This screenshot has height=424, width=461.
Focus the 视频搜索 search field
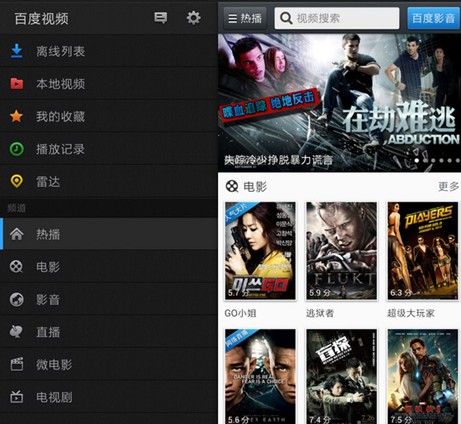337,18
